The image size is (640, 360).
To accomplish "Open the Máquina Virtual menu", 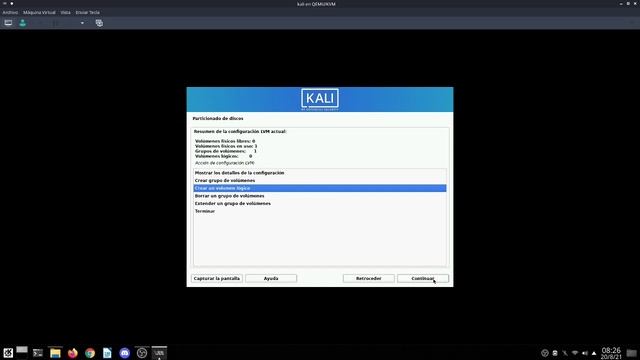I will tap(39, 13).
